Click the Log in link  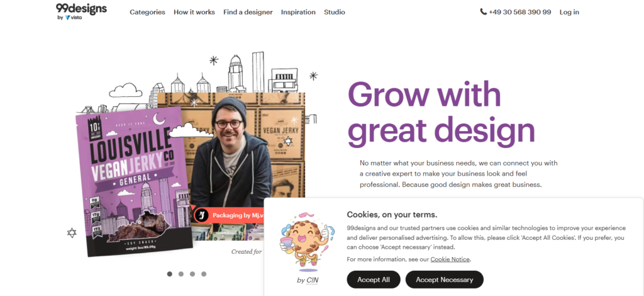(x=569, y=13)
